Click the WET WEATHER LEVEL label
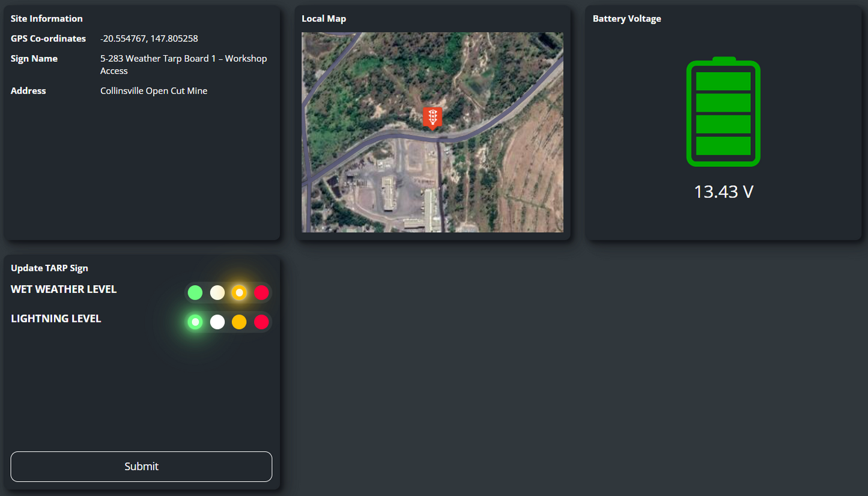This screenshot has height=496, width=868. [64, 289]
